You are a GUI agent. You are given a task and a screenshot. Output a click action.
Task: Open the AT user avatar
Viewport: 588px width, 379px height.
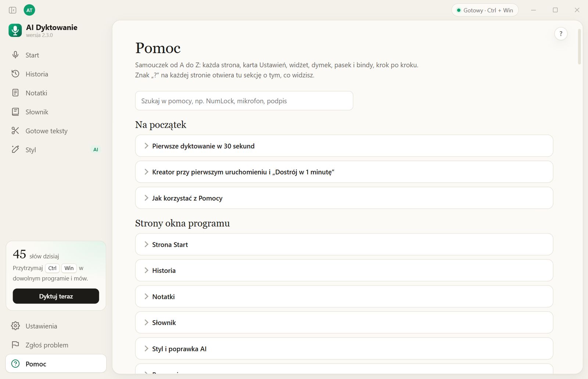point(29,10)
